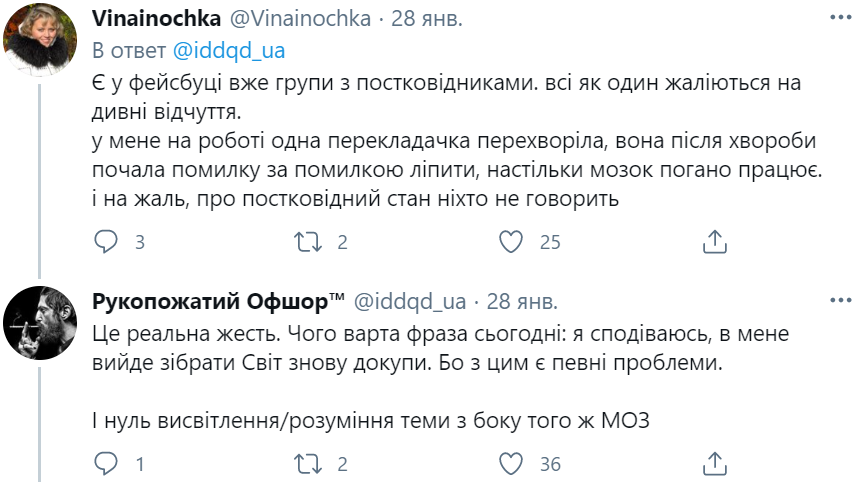
Task: Click the @iddqd_ua handle beside Рукопожатий Офшор
Action: 409,301
